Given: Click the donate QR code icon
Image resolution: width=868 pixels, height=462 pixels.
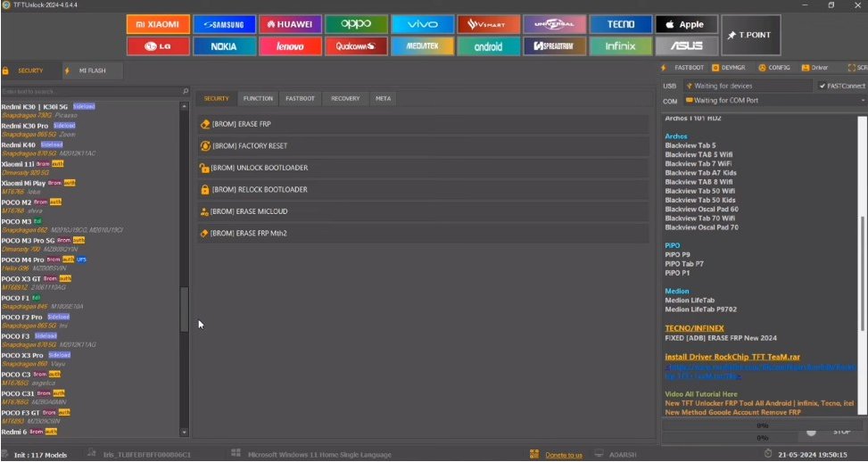Looking at the screenshot, I should pyautogui.click(x=534, y=454).
